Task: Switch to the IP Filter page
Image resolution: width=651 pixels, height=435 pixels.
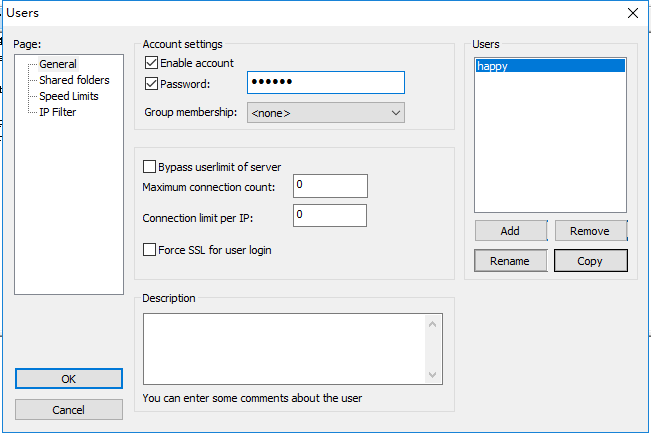Action: click(58, 113)
